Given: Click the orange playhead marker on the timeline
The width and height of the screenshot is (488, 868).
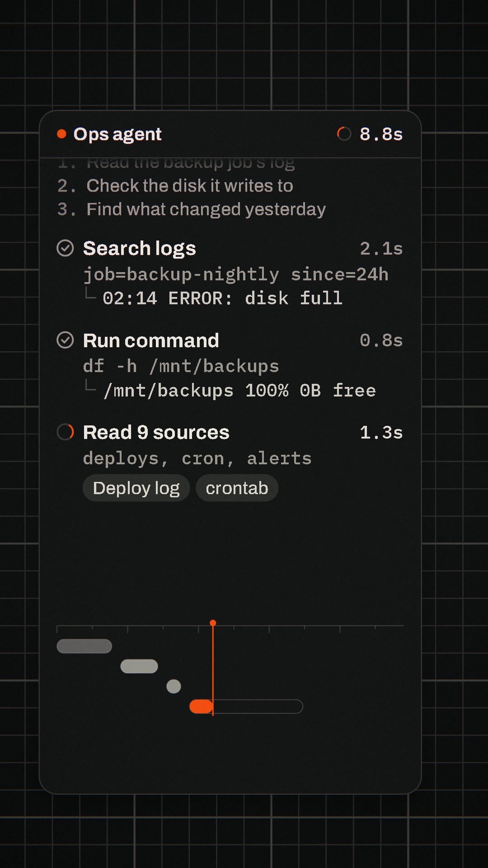Looking at the screenshot, I should 213,623.
